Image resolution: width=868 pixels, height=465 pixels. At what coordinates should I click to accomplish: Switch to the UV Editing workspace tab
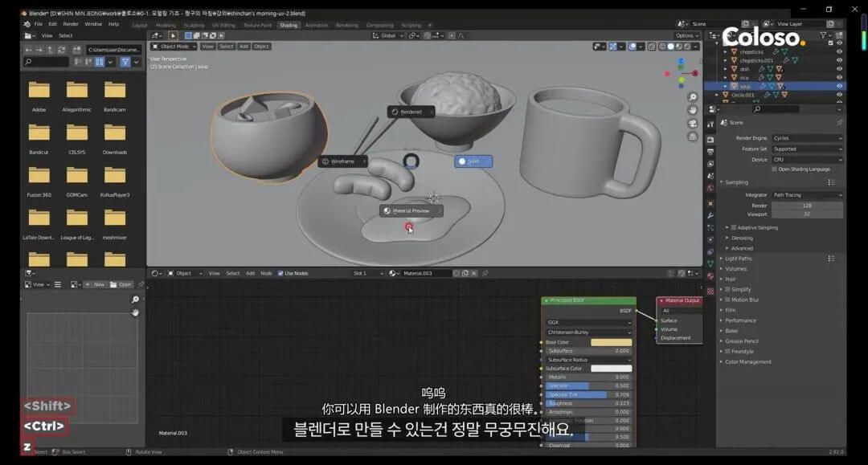226,25
